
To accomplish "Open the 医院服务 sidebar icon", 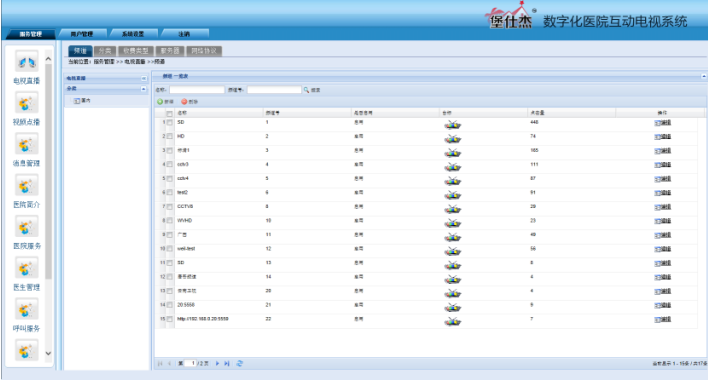I will pos(27,227).
